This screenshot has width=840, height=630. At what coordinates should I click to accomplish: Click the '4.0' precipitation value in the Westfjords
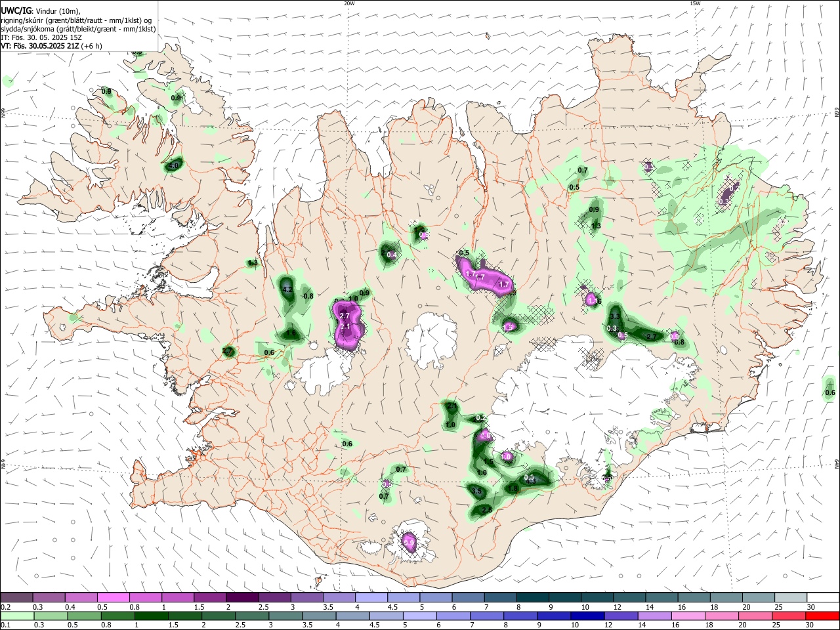coord(173,166)
